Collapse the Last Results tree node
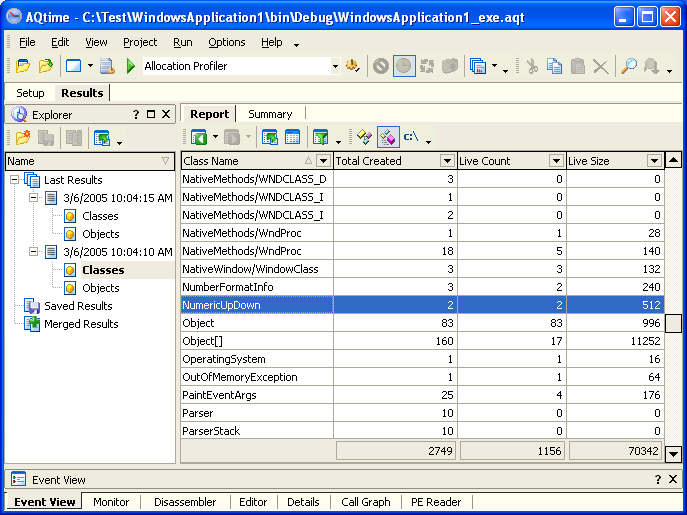The image size is (687, 515). [15, 180]
